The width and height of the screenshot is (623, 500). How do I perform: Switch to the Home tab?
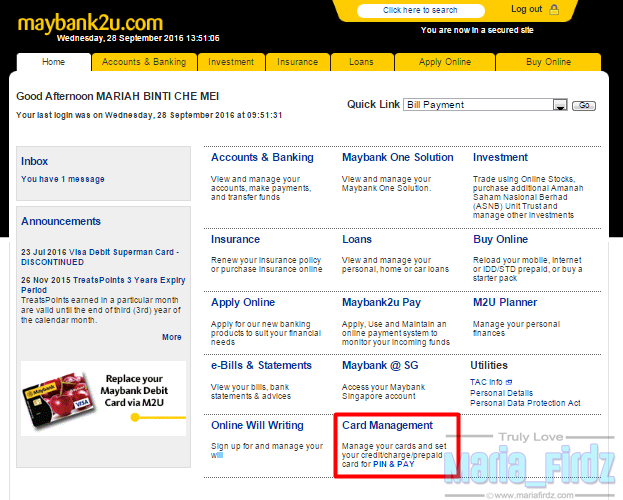pos(54,62)
